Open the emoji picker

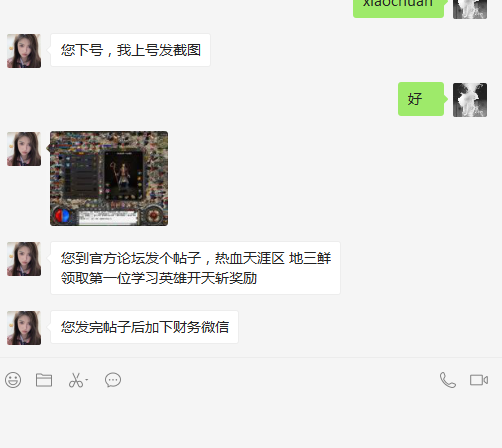tap(13, 380)
